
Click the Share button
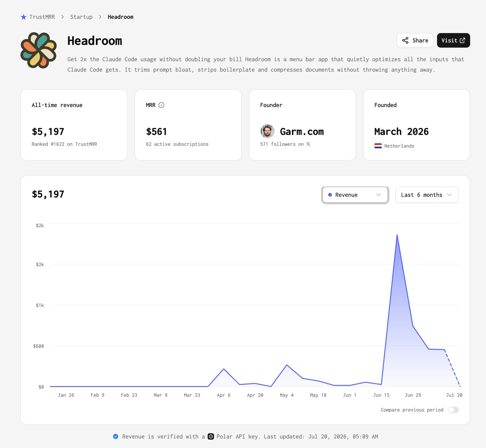coord(415,40)
